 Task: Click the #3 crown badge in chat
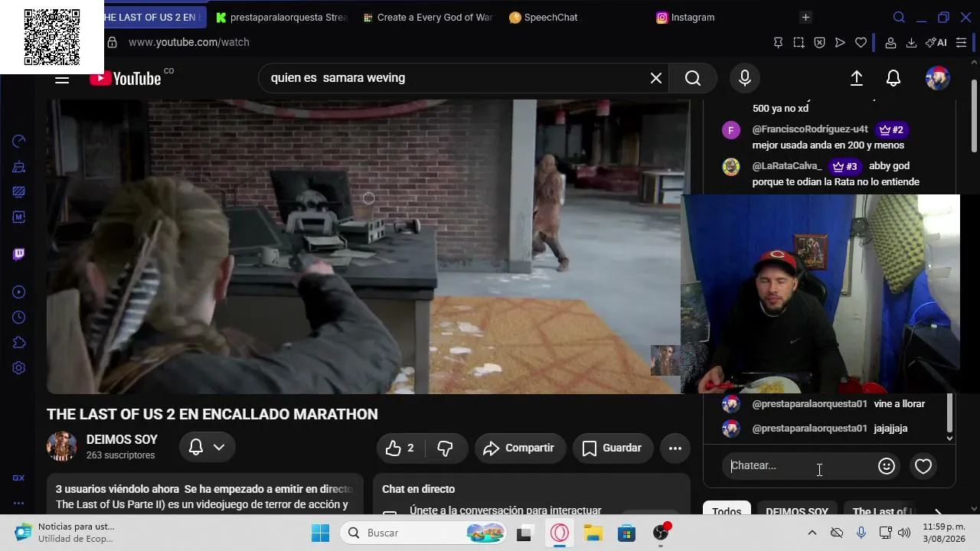[845, 166]
